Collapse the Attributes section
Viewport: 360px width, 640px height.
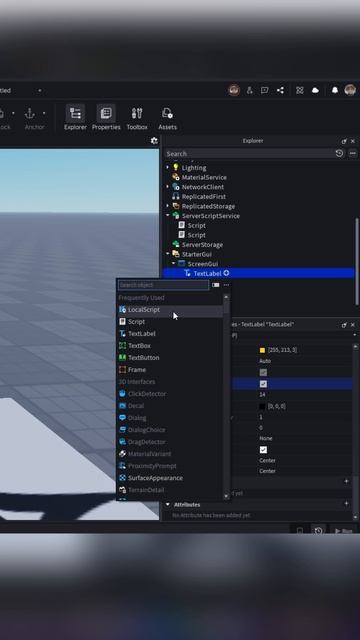[x=167, y=504]
